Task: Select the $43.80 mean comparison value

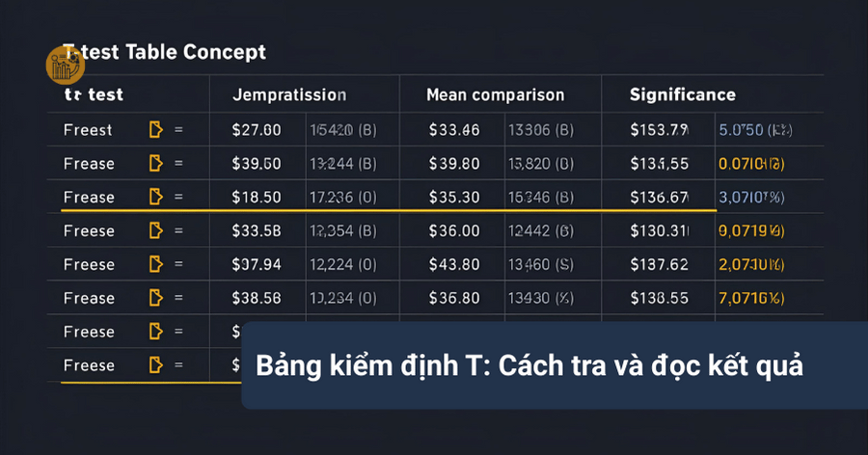Action: (453, 264)
